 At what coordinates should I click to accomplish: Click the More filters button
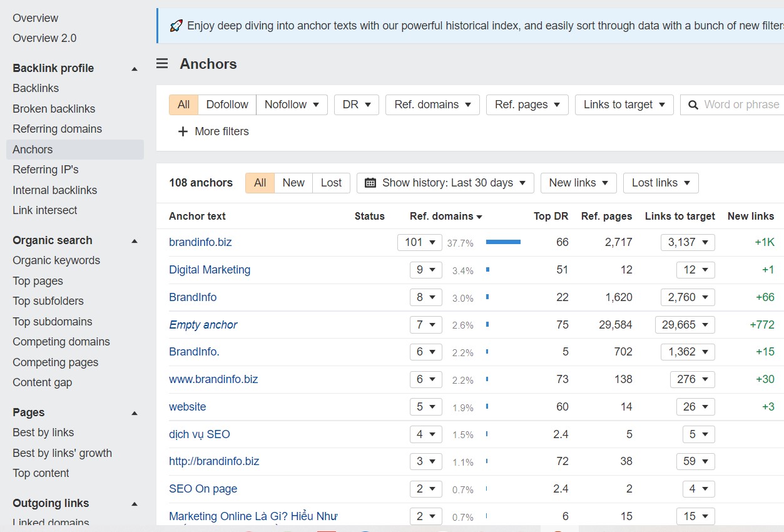tap(213, 131)
